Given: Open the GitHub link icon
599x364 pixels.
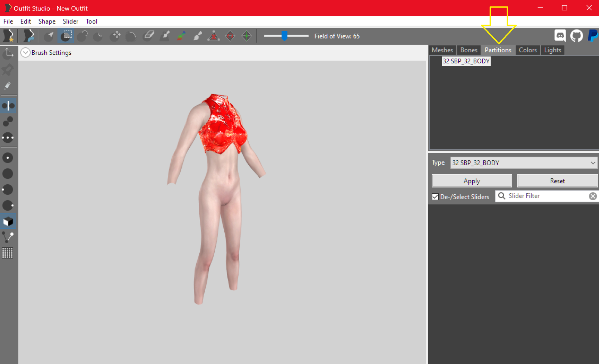Looking at the screenshot, I should pos(577,36).
